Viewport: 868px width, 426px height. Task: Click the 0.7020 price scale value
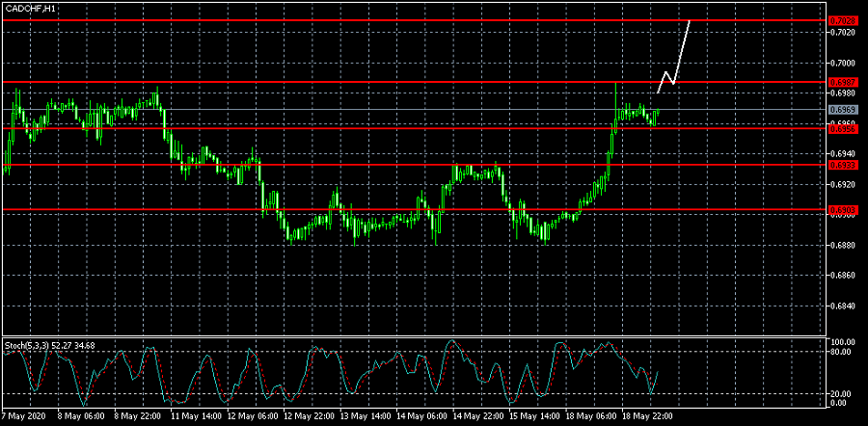(x=842, y=32)
